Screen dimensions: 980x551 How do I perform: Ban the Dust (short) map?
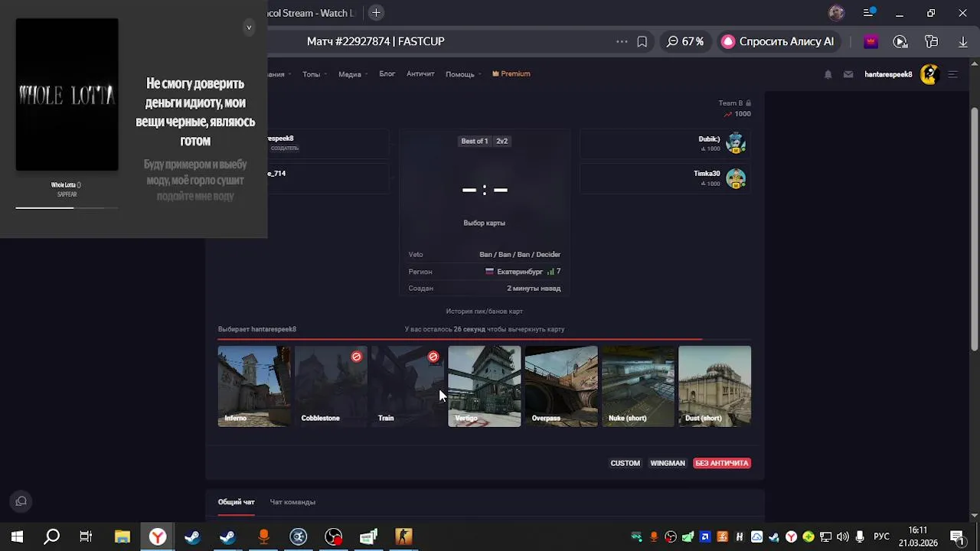tap(715, 386)
